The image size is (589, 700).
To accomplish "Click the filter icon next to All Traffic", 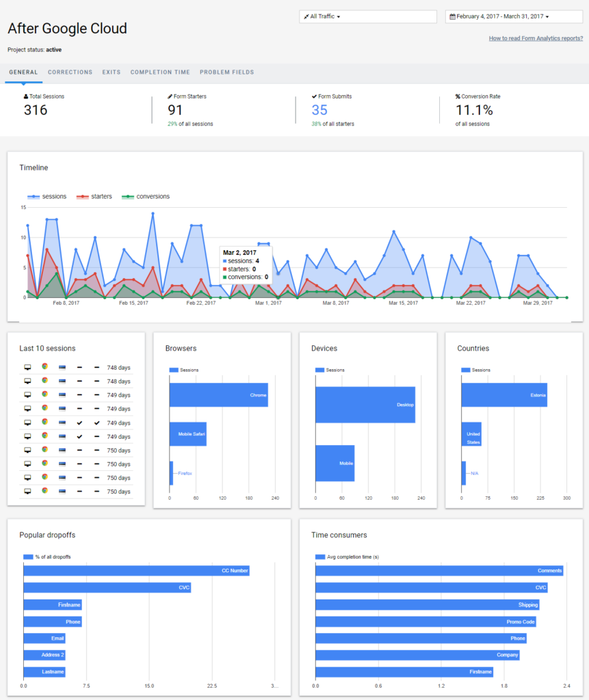I will click(x=309, y=16).
